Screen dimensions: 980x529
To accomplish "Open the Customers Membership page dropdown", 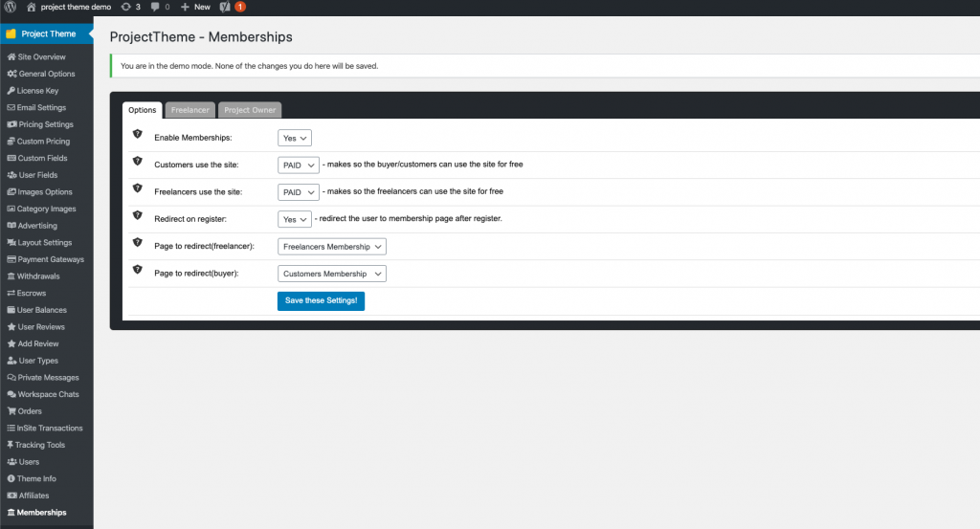I will click(332, 274).
